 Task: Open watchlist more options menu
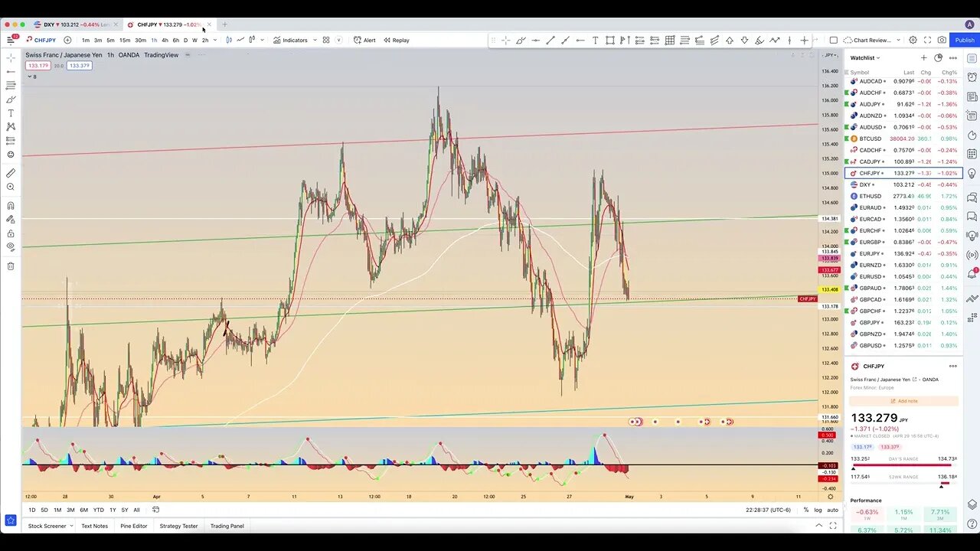tap(952, 57)
